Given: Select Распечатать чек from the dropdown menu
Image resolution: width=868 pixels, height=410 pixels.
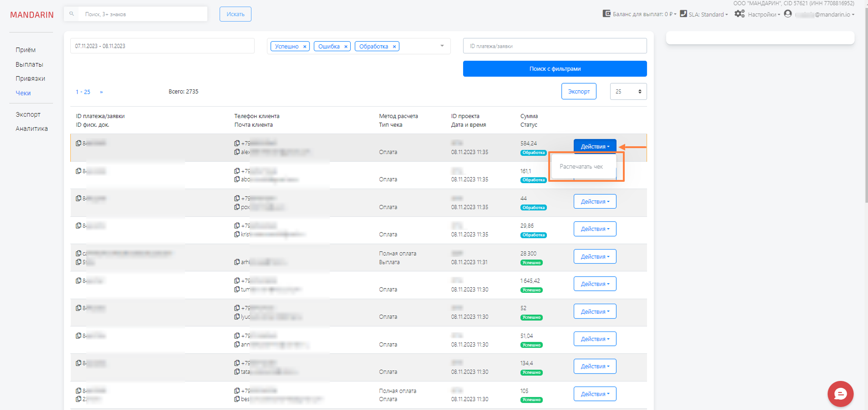Looking at the screenshot, I should (581, 167).
